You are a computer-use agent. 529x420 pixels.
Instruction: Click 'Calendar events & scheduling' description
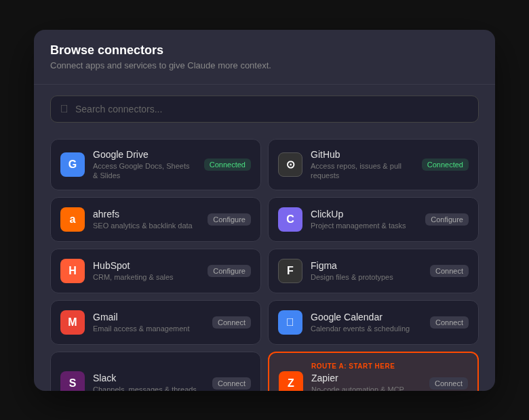(x=360, y=329)
